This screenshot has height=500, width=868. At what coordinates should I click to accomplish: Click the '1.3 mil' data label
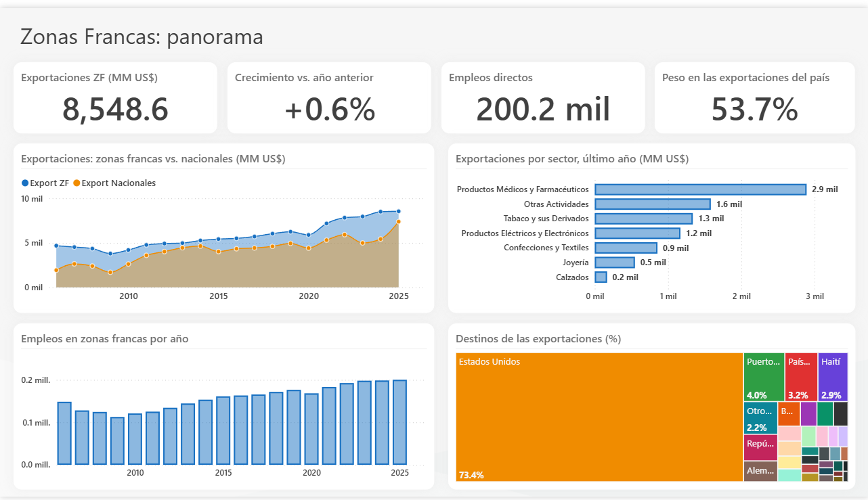coord(711,219)
